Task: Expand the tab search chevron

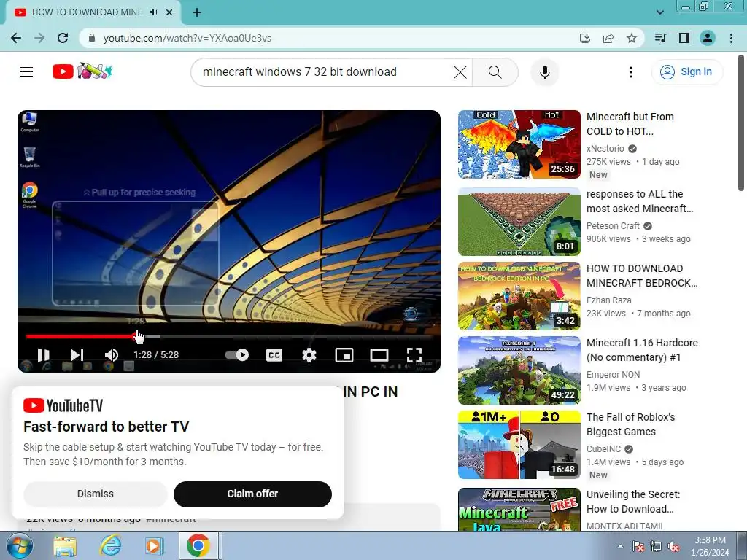Action: click(x=659, y=12)
